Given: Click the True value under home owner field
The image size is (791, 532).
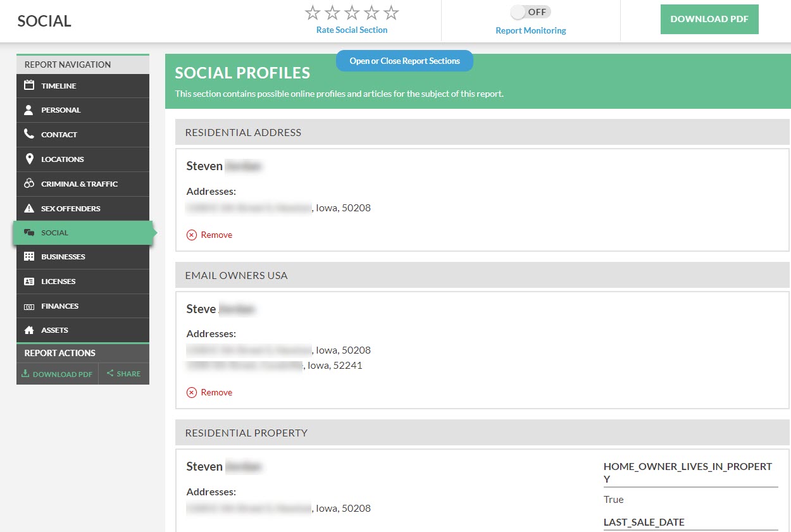Looking at the screenshot, I should tap(614, 500).
